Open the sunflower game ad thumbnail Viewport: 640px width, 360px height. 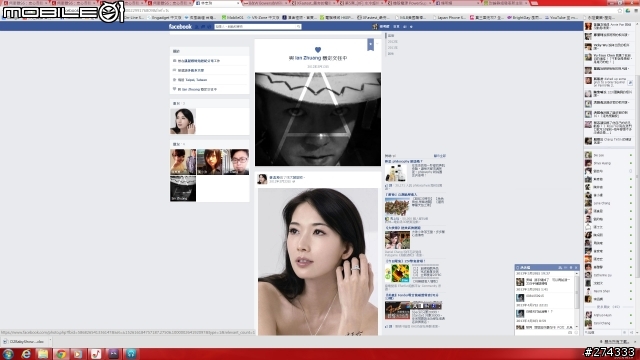[397, 273]
